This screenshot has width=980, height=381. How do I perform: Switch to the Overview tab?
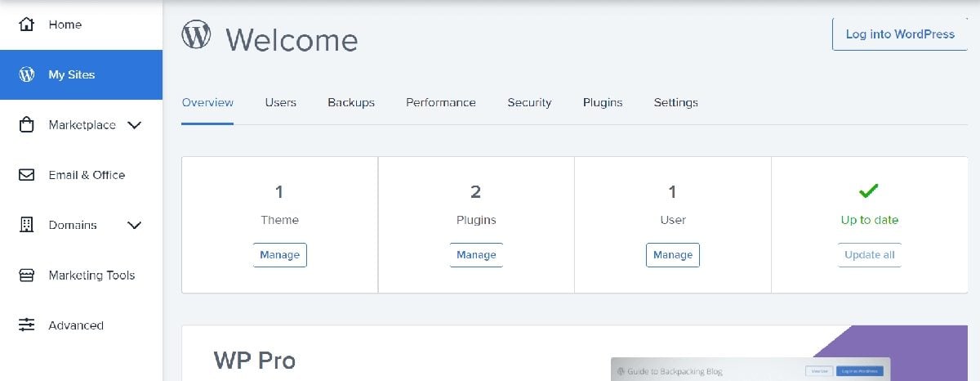(207, 102)
